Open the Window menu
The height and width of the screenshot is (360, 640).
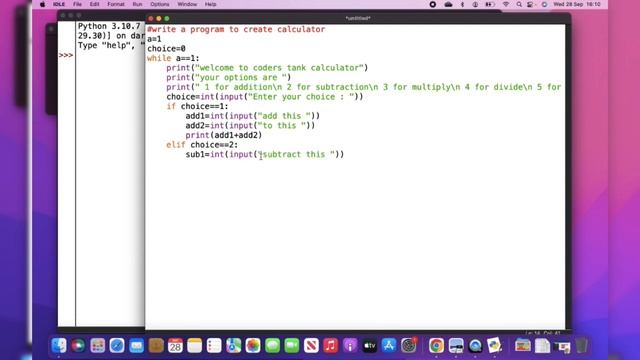click(187, 4)
